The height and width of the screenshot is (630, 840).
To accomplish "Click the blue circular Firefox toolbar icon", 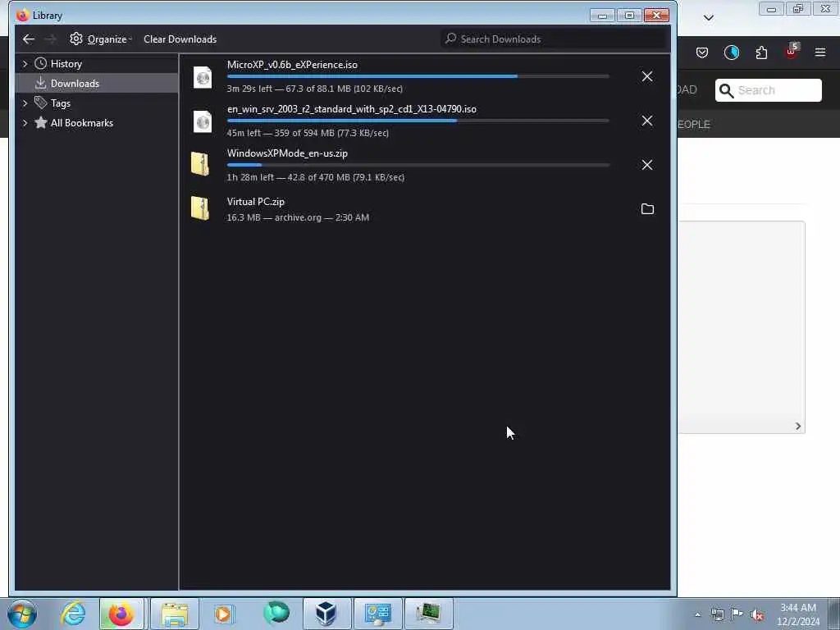I will coord(731,52).
